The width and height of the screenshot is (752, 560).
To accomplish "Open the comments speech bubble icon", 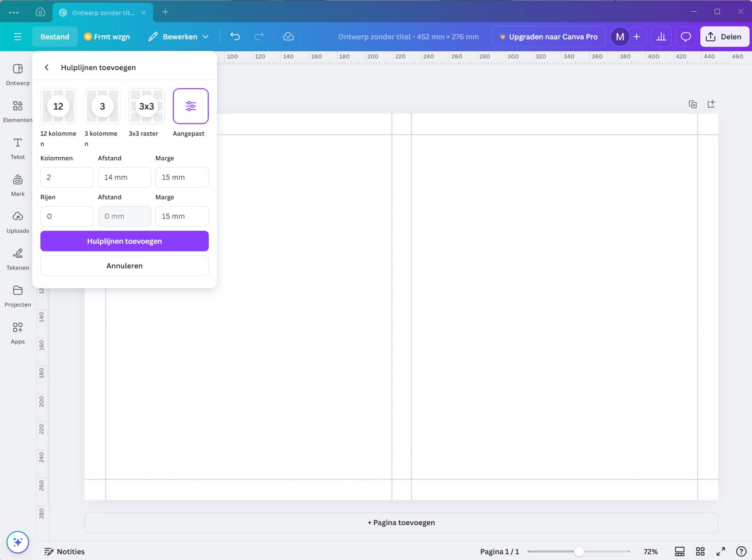I will [x=685, y=36].
